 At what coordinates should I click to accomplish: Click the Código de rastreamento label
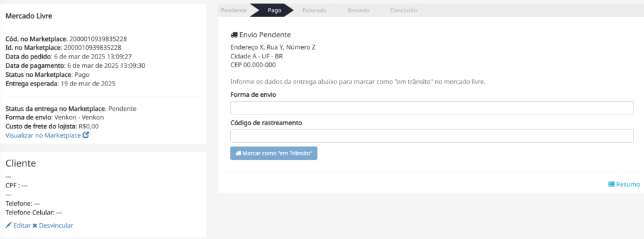click(x=266, y=123)
